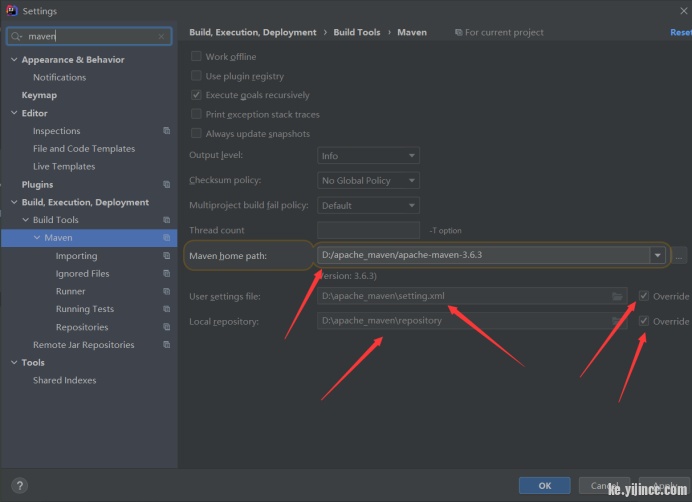Click the project-level icon next to Running Tests
692x502 pixels.
[166, 309]
